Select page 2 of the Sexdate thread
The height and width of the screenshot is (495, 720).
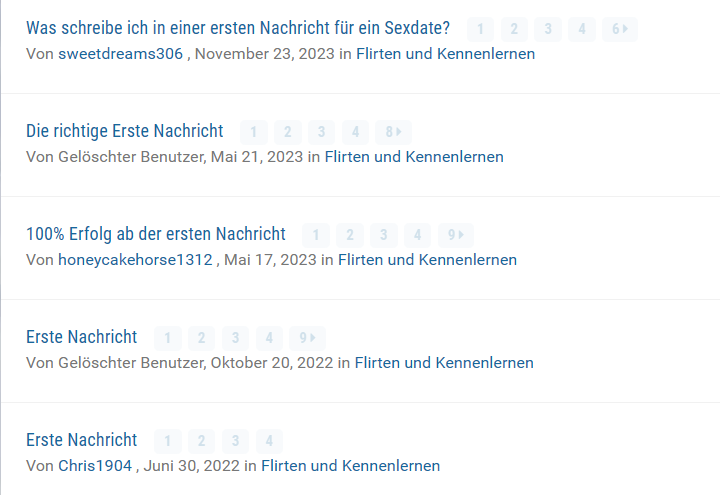[x=514, y=29]
